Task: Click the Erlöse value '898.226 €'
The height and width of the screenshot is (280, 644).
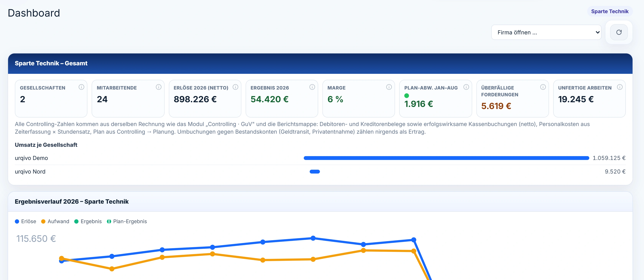Action: tap(195, 99)
